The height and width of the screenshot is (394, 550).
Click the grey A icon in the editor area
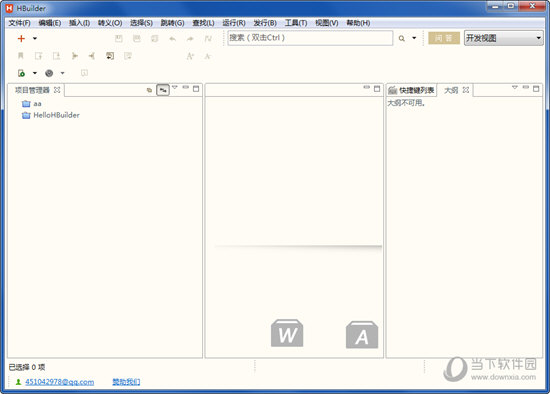(362, 334)
